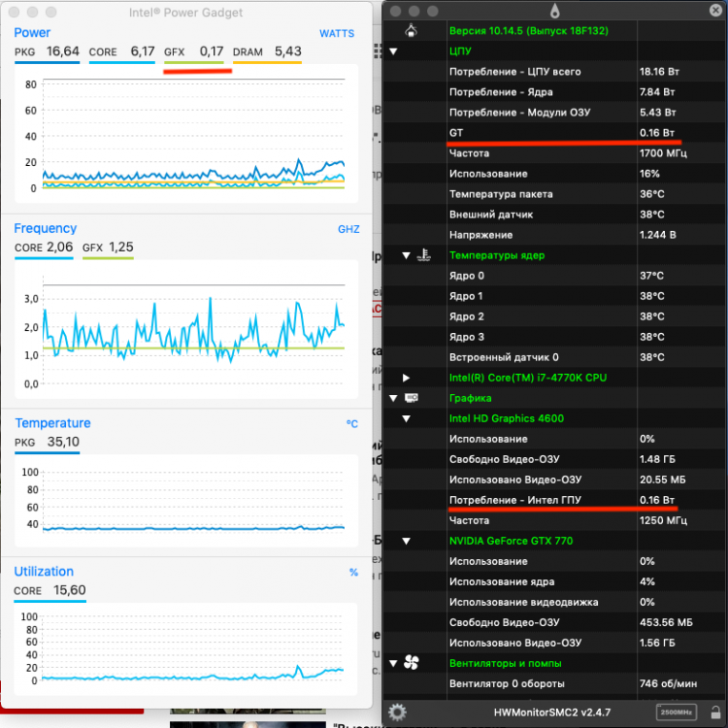
Task: Click the graphics card icon beside Графика
Action: (x=412, y=398)
